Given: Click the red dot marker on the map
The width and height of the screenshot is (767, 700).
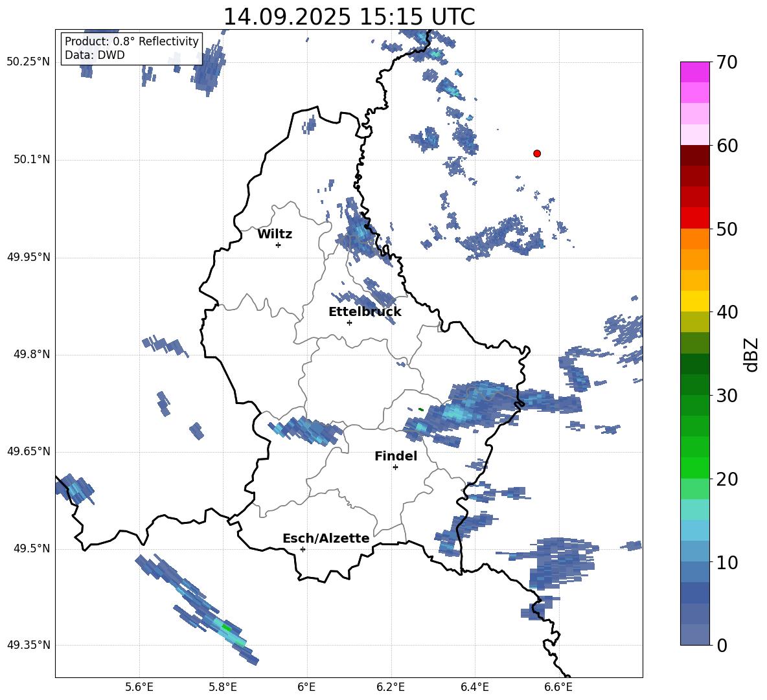Looking at the screenshot, I should point(537,153).
